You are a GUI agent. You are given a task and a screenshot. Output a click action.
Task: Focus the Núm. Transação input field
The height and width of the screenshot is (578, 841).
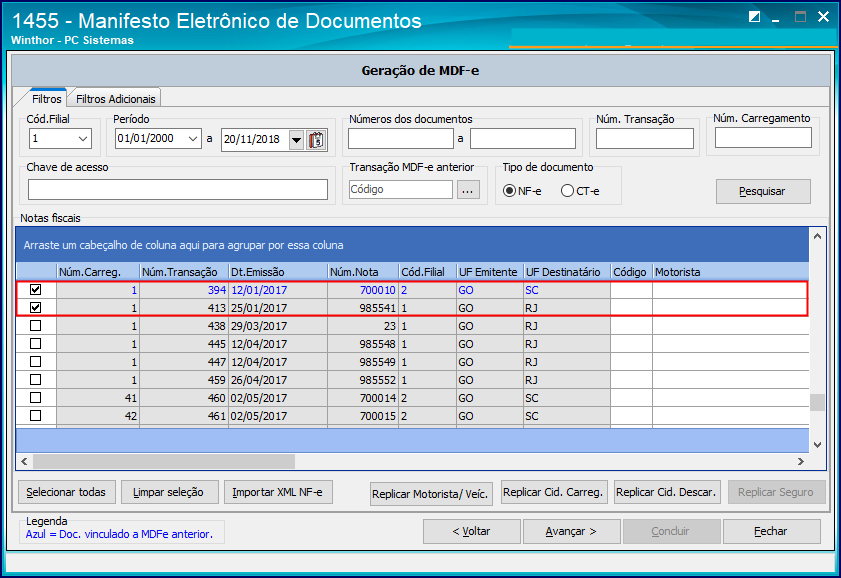644,139
